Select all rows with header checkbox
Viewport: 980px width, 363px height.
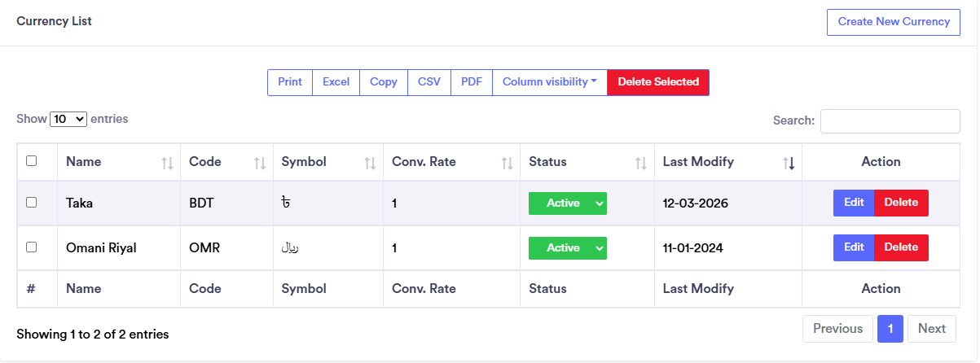click(32, 161)
